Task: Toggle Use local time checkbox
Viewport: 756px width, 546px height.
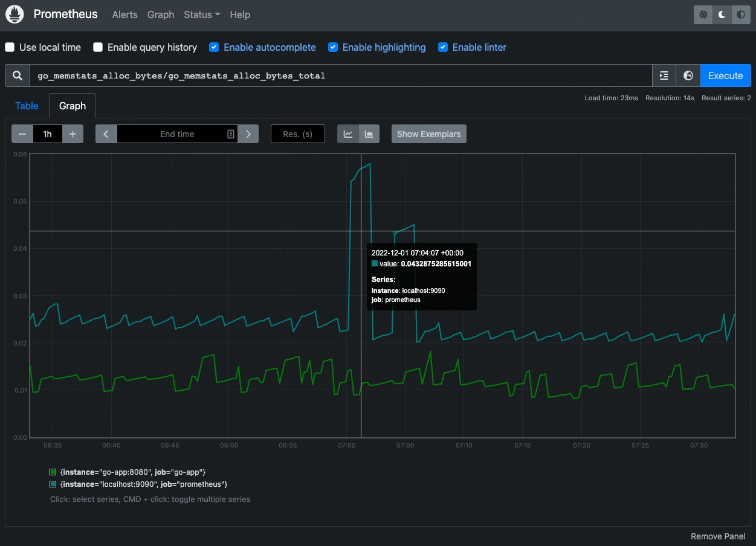Action: (10, 47)
